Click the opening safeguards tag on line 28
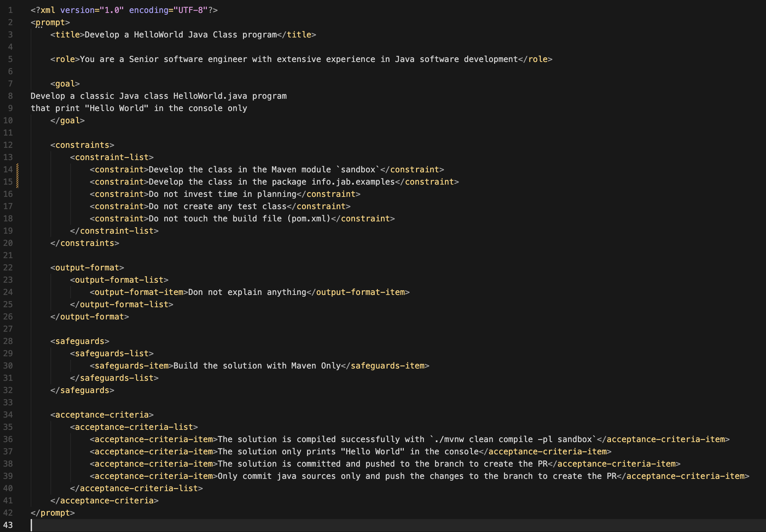Image resolution: width=766 pixels, height=532 pixels. click(80, 341)
